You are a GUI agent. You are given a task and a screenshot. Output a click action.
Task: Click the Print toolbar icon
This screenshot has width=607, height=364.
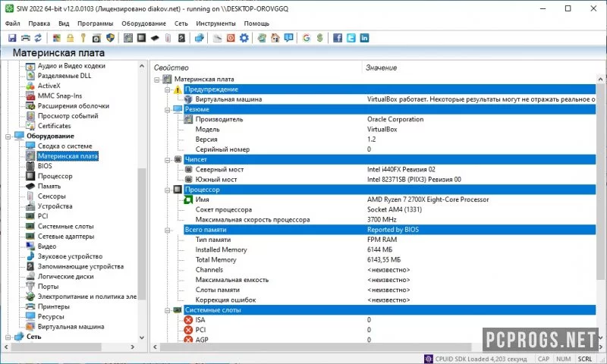[26, 38]
